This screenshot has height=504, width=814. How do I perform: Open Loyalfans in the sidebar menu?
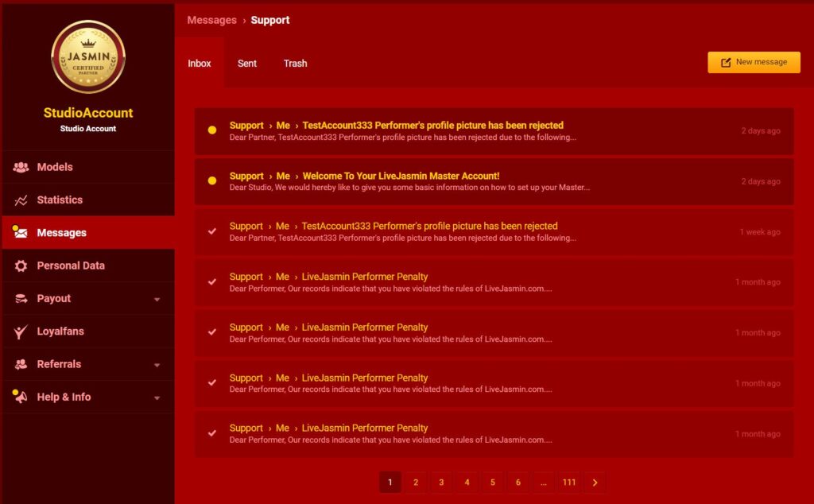88,331
